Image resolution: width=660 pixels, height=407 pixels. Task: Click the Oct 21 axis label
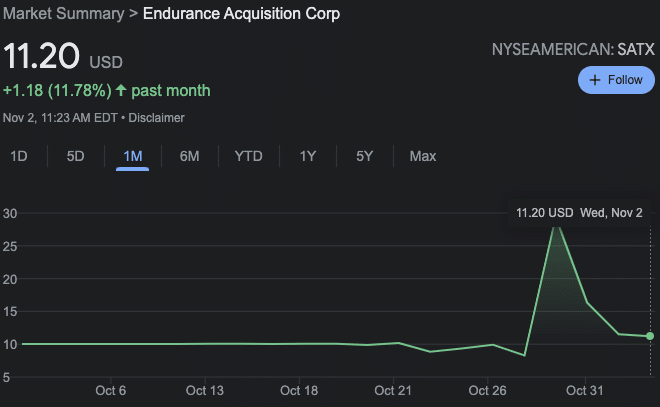[393, 391]
